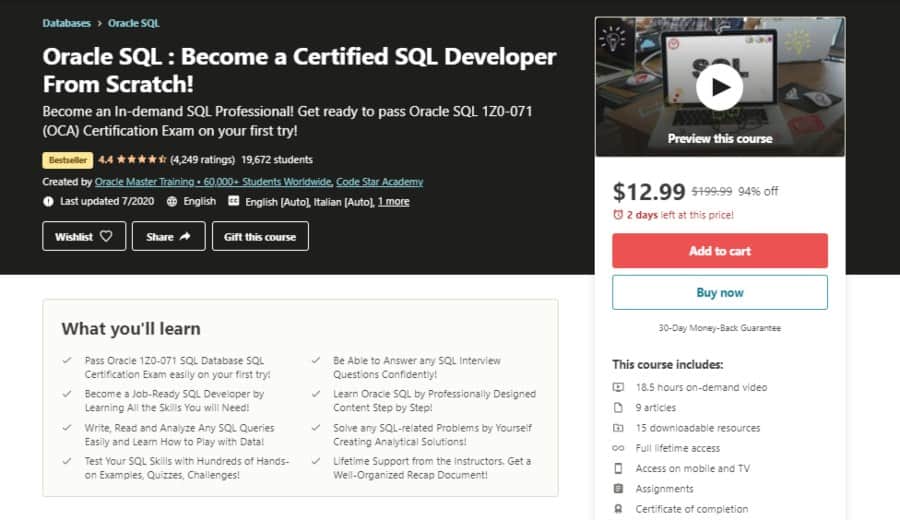Click the star rating icons
The width and height of the screenshot is (900, 520).
[141, 160]
